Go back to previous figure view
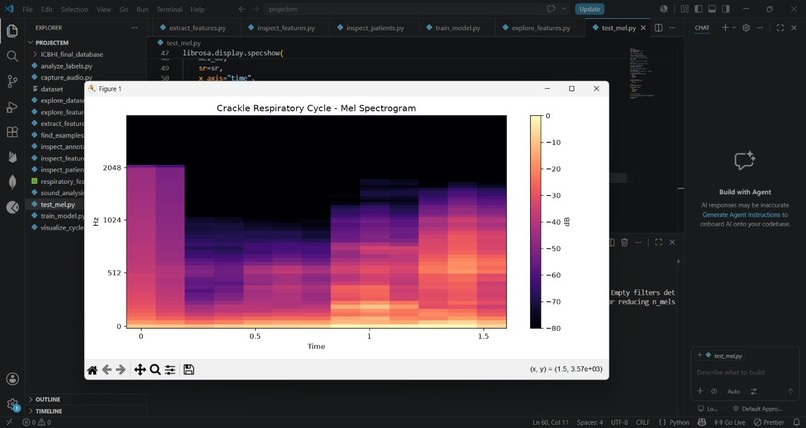This screenshot has height=428, width=806. (106, 370)
